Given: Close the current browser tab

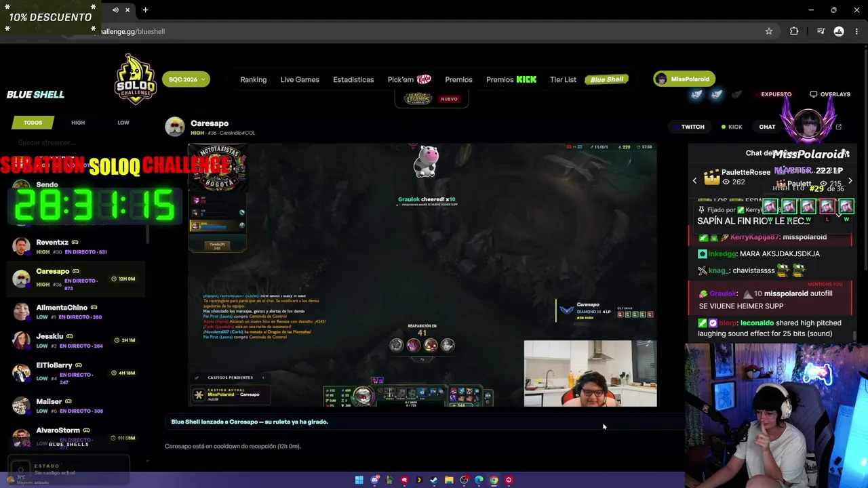Looking at the screenshot, I should click(127, 10).
